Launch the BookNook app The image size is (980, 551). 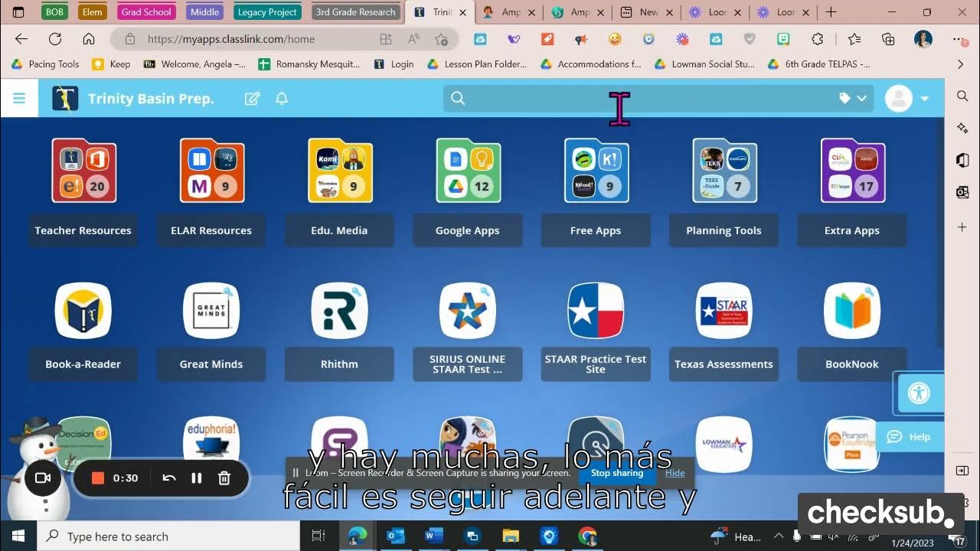click(852, 311)
